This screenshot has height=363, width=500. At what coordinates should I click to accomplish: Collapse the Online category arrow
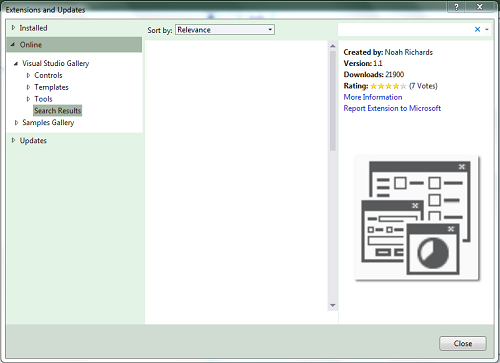13,44
